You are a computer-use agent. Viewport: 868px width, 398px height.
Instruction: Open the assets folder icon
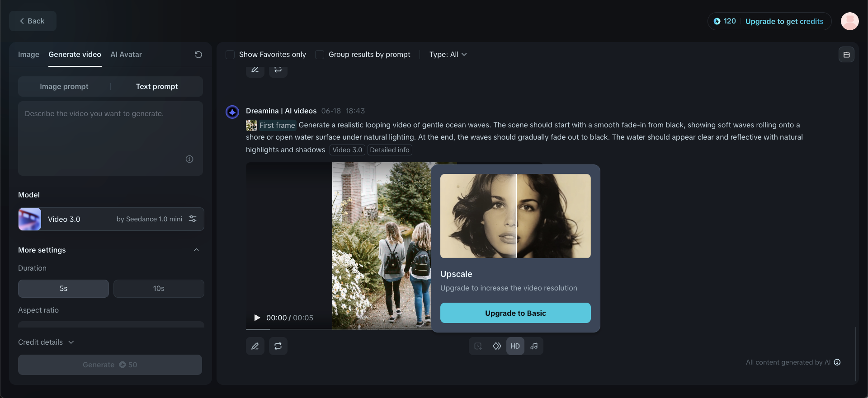pyautogui.click(x=846, y=55)
